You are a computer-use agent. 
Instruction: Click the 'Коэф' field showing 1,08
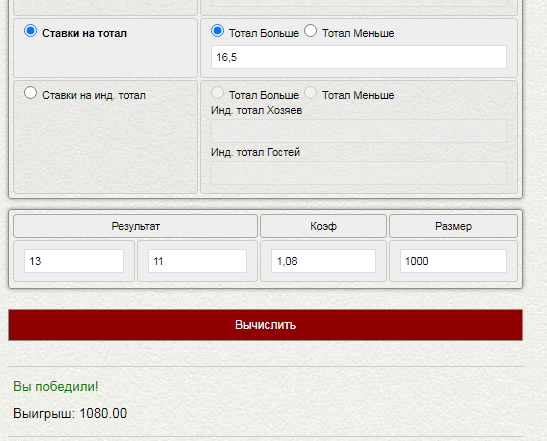(x=323, y=261)
